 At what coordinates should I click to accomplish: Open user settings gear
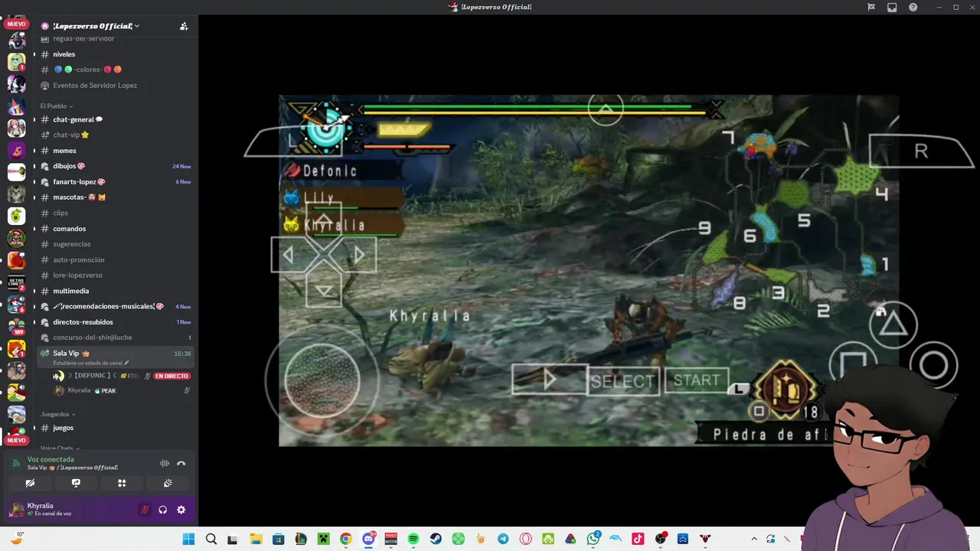pos(181,510)
